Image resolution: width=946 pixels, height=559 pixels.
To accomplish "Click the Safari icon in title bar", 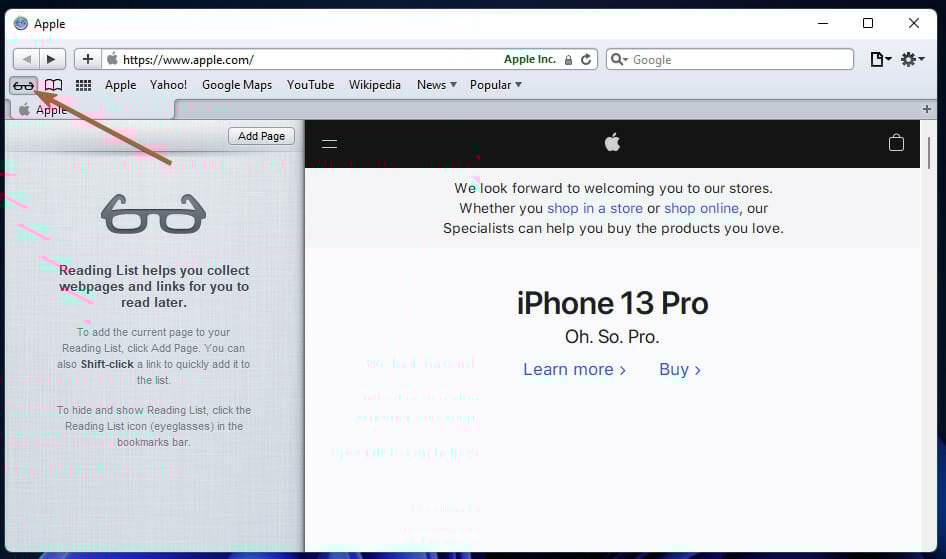I will coord(21,24).
